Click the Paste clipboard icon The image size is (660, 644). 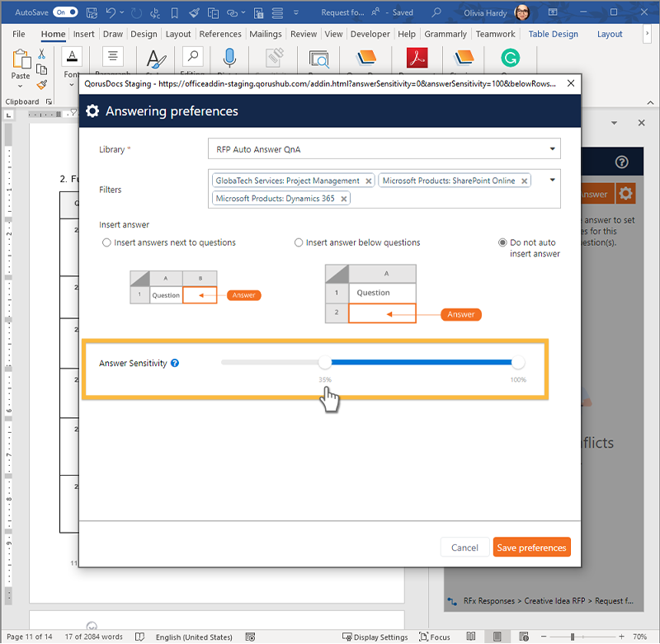coord(21,59)
